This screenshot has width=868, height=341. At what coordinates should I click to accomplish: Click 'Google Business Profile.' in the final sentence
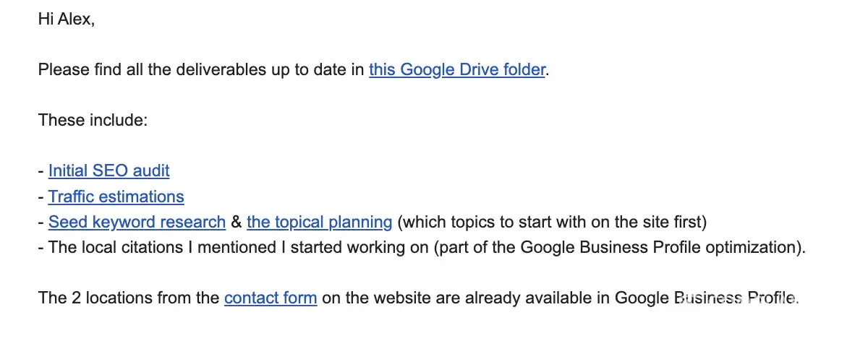coord(706,298)
